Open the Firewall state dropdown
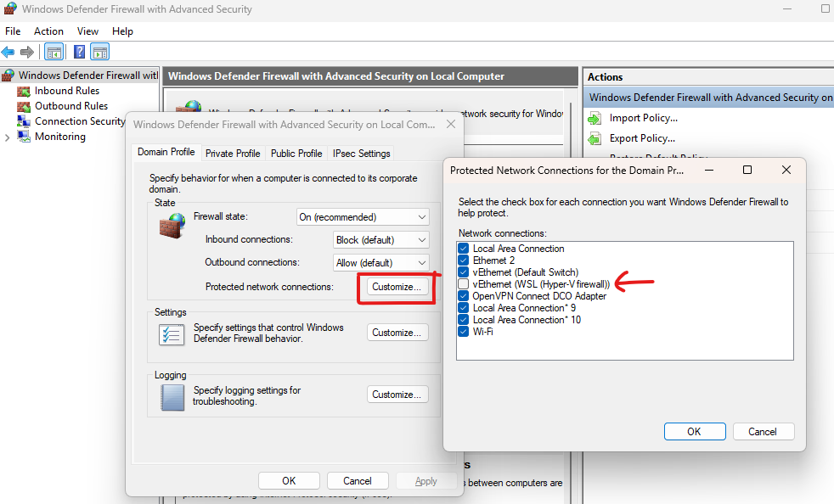Screen dimensions: 834x504 click(x=363, y=217)
